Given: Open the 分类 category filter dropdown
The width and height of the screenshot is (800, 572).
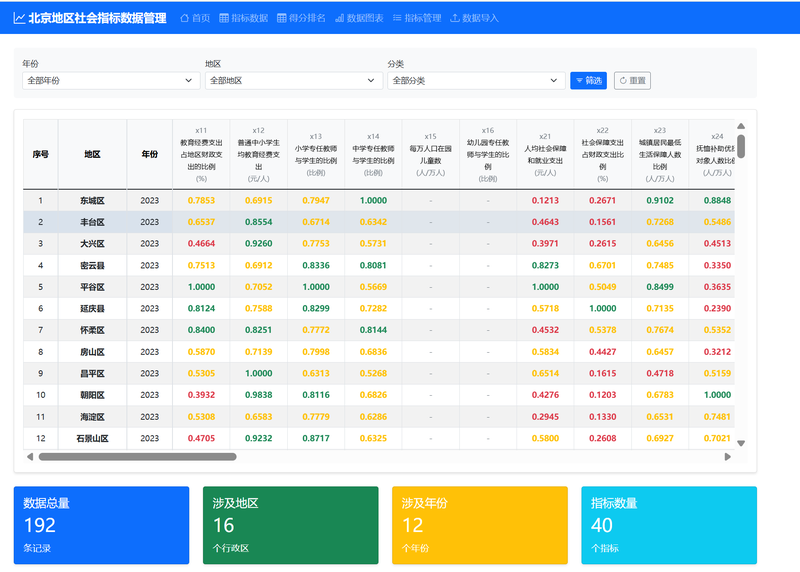Looking at the screenshot, I should [x=475, y=80].
